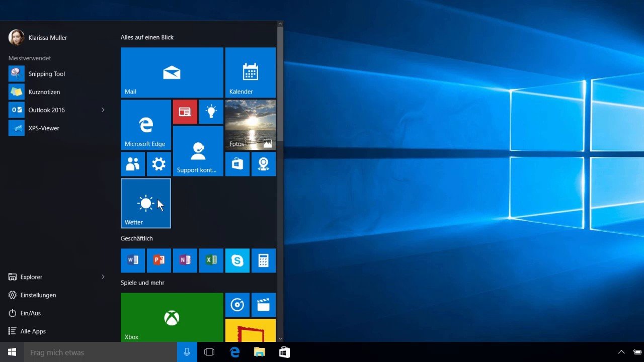
Task: Open the webcam camera tile
Action: tap(263, 164)
